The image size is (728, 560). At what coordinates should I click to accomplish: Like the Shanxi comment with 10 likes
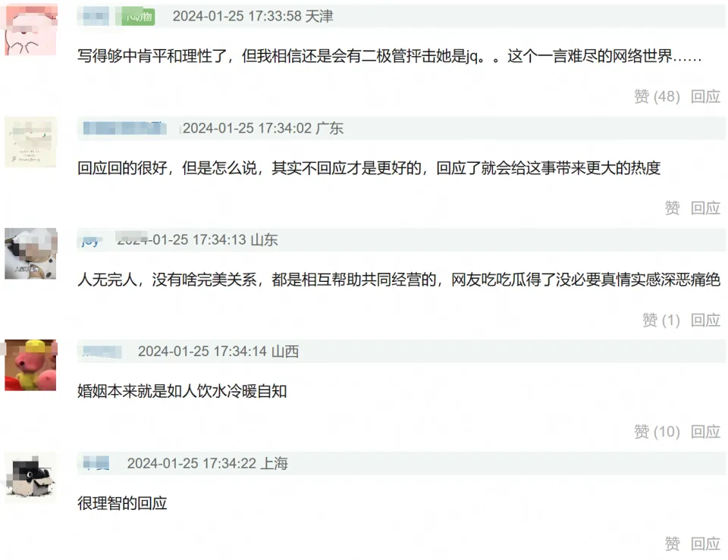(x=657, y=432)
